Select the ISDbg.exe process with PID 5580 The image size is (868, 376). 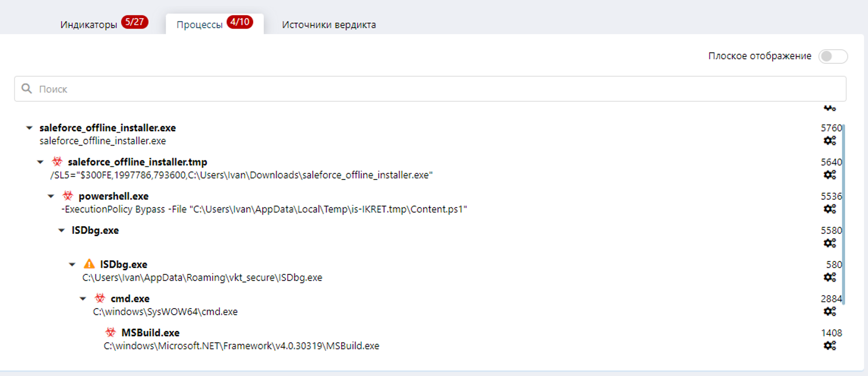95,230
